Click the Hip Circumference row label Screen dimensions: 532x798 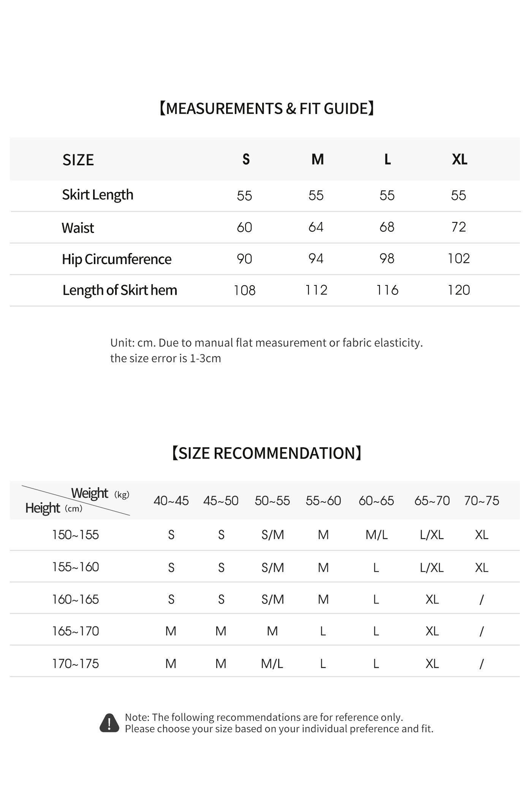(x=117, y=259)
